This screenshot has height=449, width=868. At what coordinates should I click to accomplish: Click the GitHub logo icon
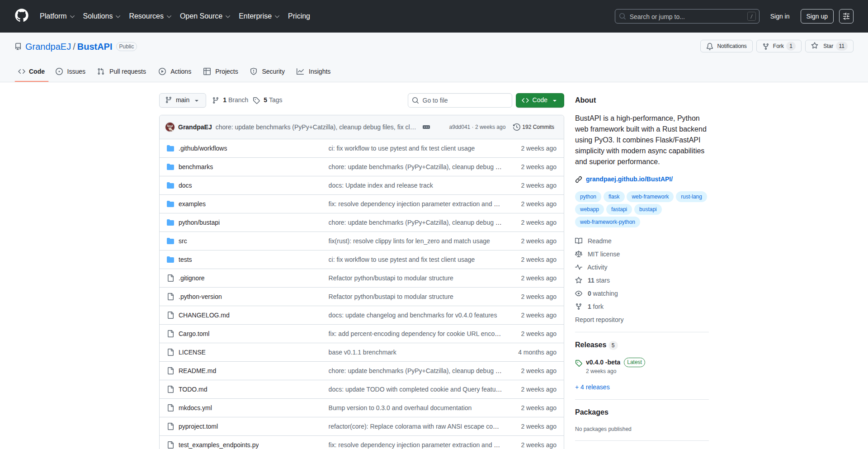tap(22, 16)
